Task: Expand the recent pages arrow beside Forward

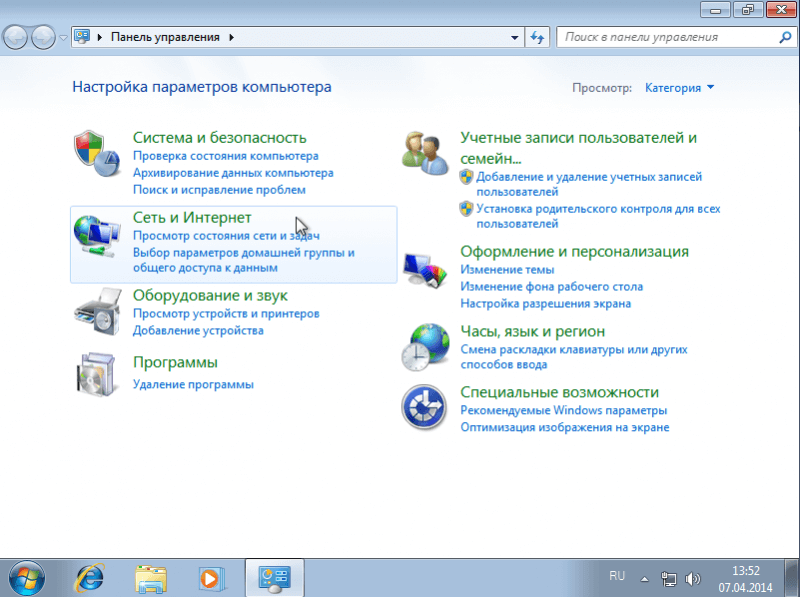Action: 64,37
